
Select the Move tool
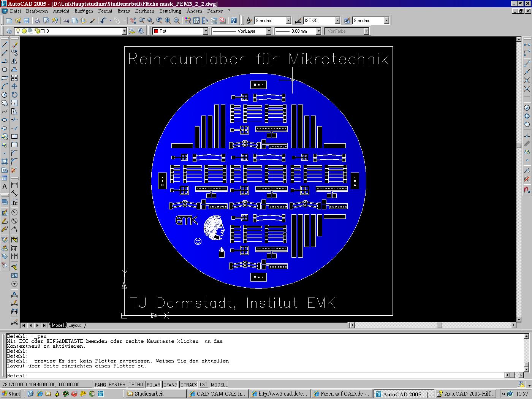pos(14,86)
